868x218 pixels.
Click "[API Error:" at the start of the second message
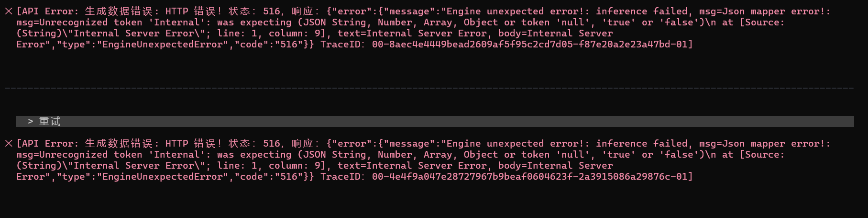pos(46,144)
